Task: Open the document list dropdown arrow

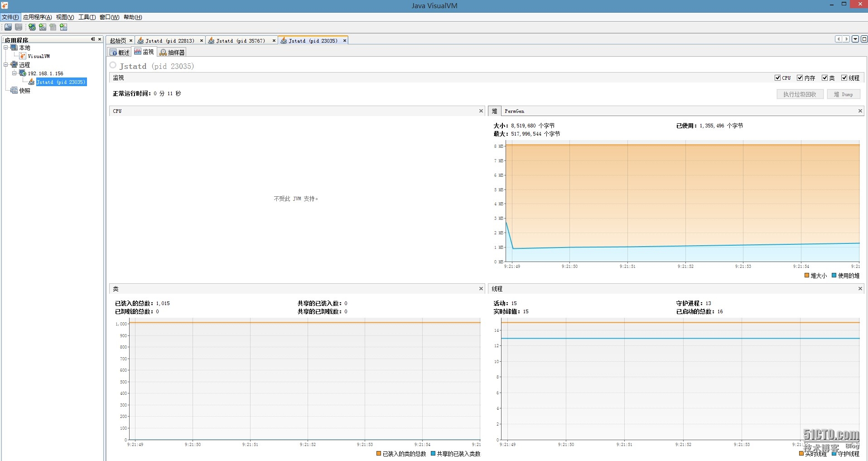Action: [855, 39]
